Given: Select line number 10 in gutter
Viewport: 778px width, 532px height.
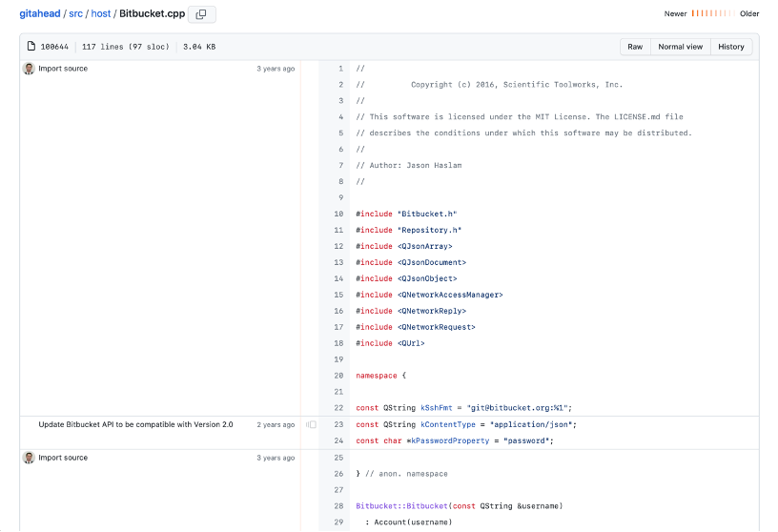Looking at the screenshot, I should [x=338, y=214].
